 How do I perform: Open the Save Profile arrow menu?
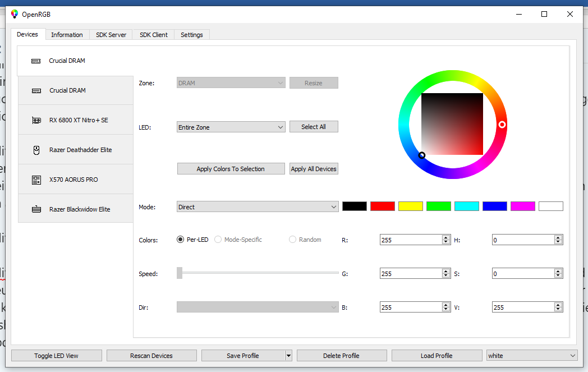(x=288, y=356)
